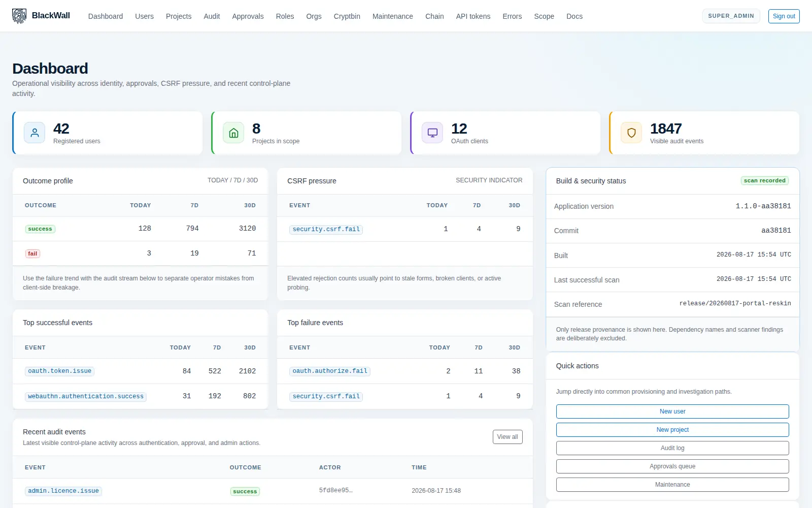Click the Projects in scope home icon
Screen dimensions: 812x508
click(x=233, y=133)
